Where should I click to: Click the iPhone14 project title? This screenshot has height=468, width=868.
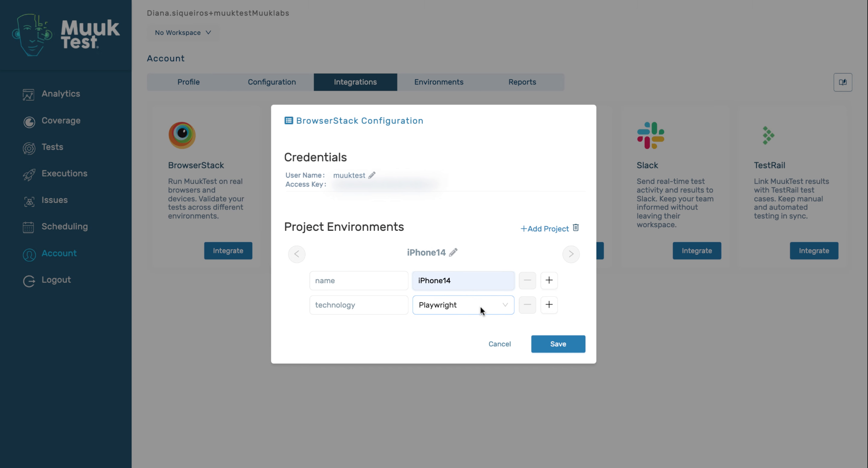point(426,253)
